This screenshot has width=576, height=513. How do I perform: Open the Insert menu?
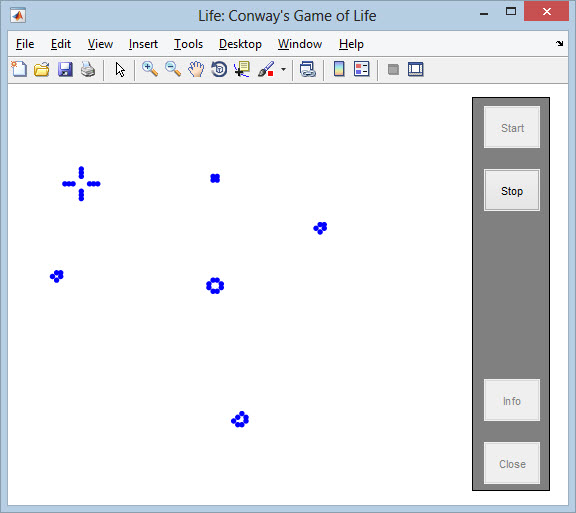(143, 44)
